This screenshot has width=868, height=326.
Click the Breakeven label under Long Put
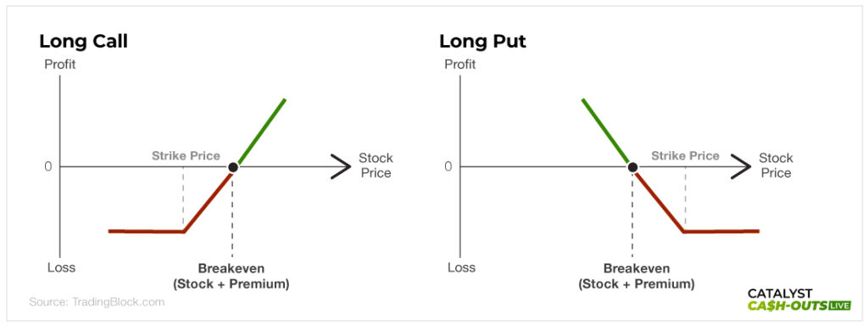pyautogui.click(x=636, y=268)
